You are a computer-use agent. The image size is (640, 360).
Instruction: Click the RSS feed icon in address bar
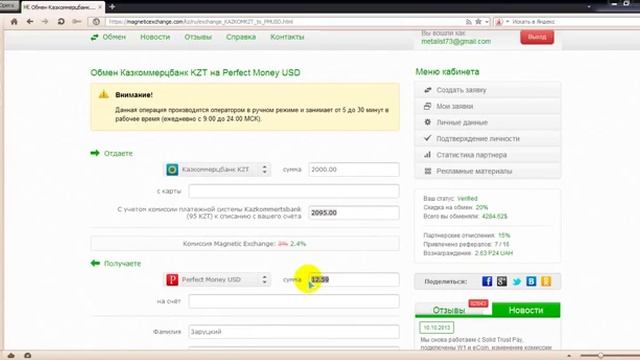(469, 22)
